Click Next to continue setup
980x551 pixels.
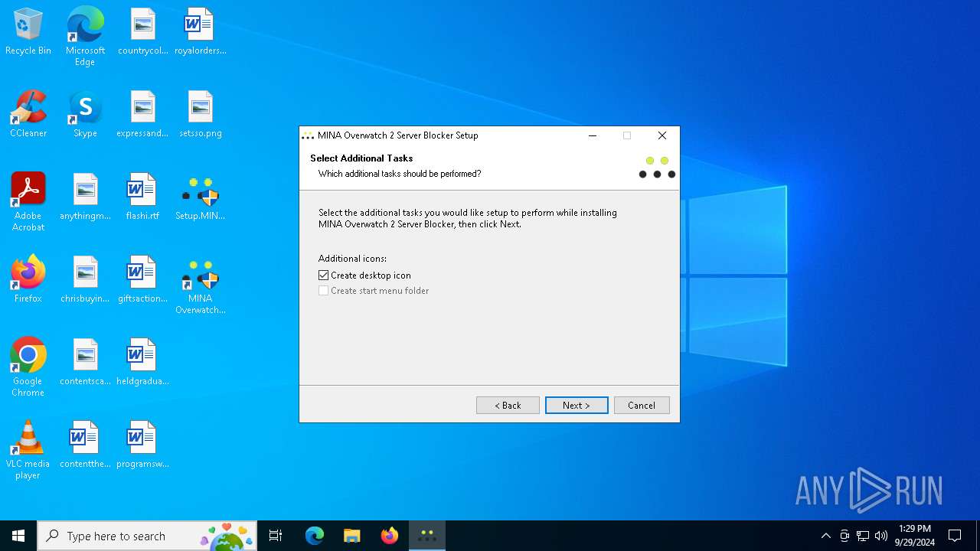(577, 406)
